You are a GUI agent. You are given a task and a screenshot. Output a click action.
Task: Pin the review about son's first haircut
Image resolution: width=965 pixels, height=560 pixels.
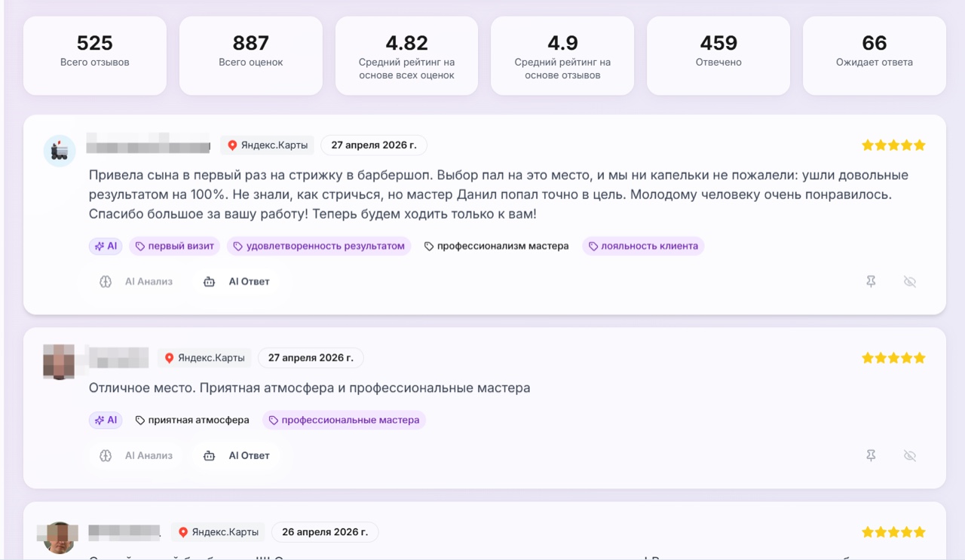[x=871, y=281]
